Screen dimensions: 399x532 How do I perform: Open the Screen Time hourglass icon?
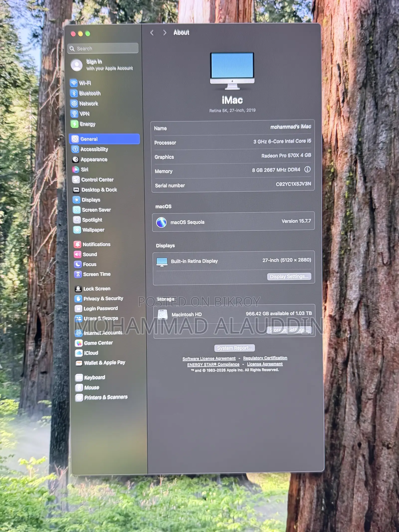click(x=78, y=274)
